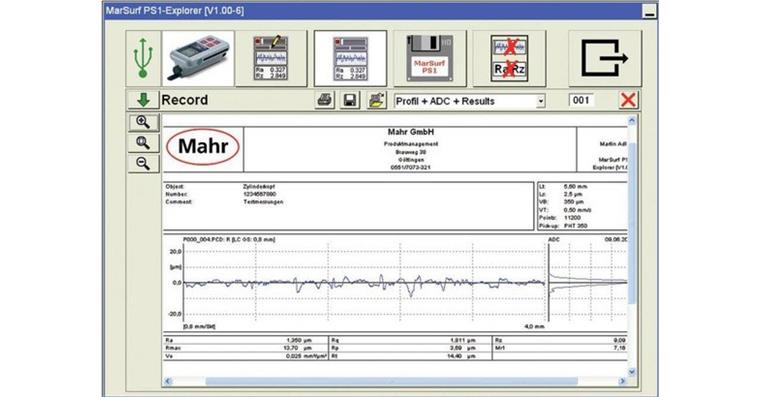Reset zoom with the middle magnifier icon

(x=143, y=143)
